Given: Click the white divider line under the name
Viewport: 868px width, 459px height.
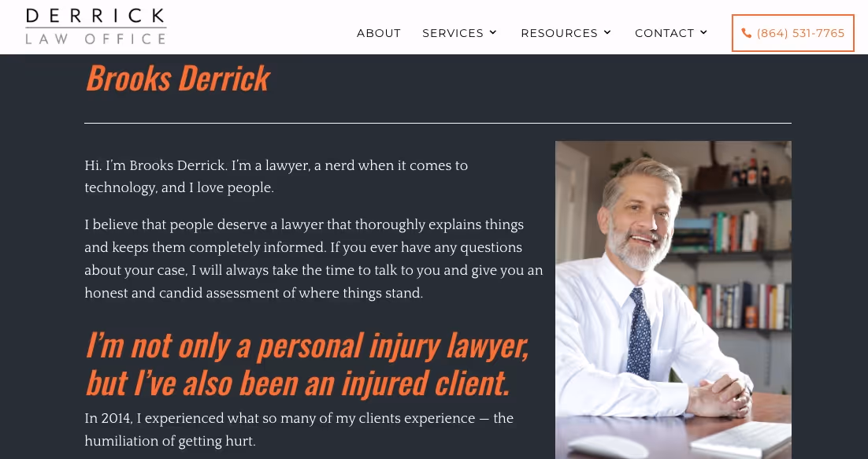Looking at the screenshot, I should [437, 123].
